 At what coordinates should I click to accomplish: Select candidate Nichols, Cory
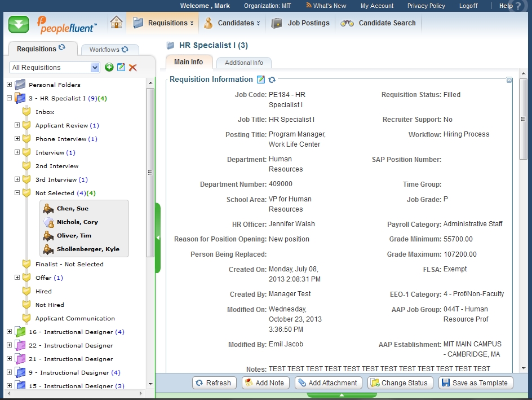click(77, 222)
